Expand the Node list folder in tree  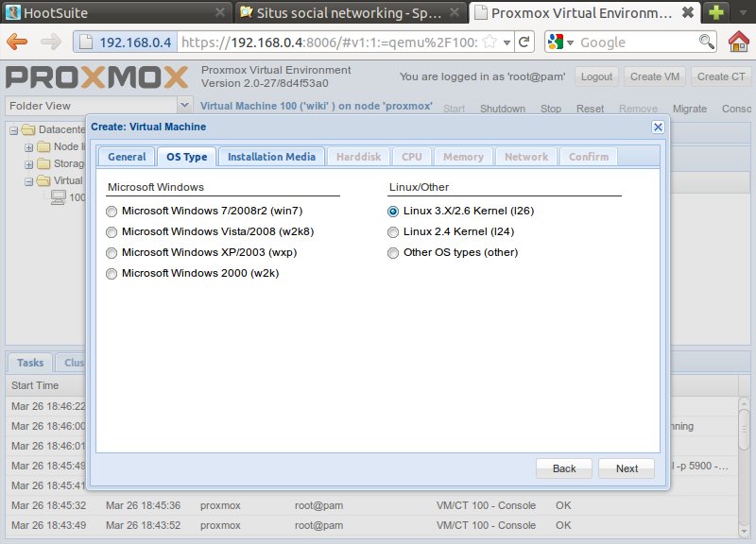click(x=28, y=147)
